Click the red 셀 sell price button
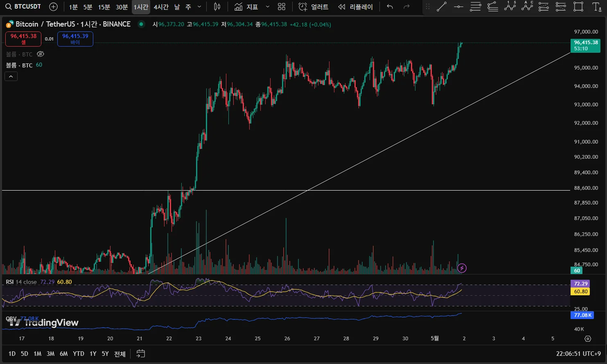 (x=23, y=39)
